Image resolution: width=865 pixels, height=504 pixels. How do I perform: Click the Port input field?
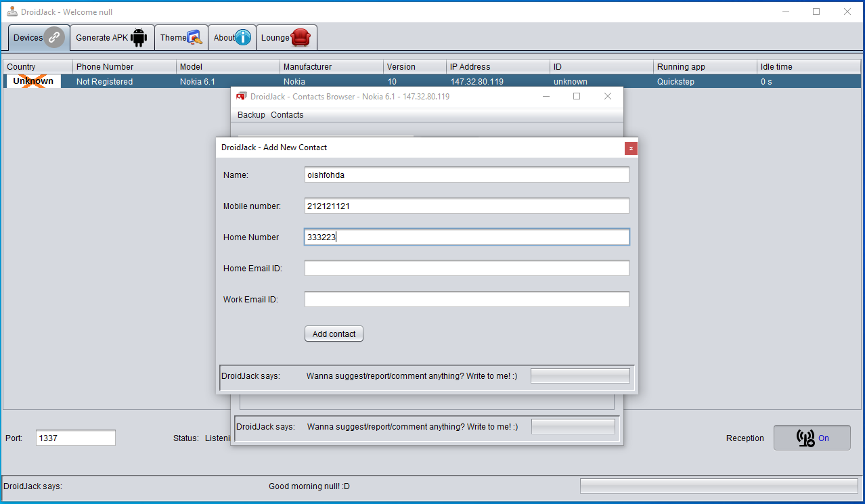point(76,438)
